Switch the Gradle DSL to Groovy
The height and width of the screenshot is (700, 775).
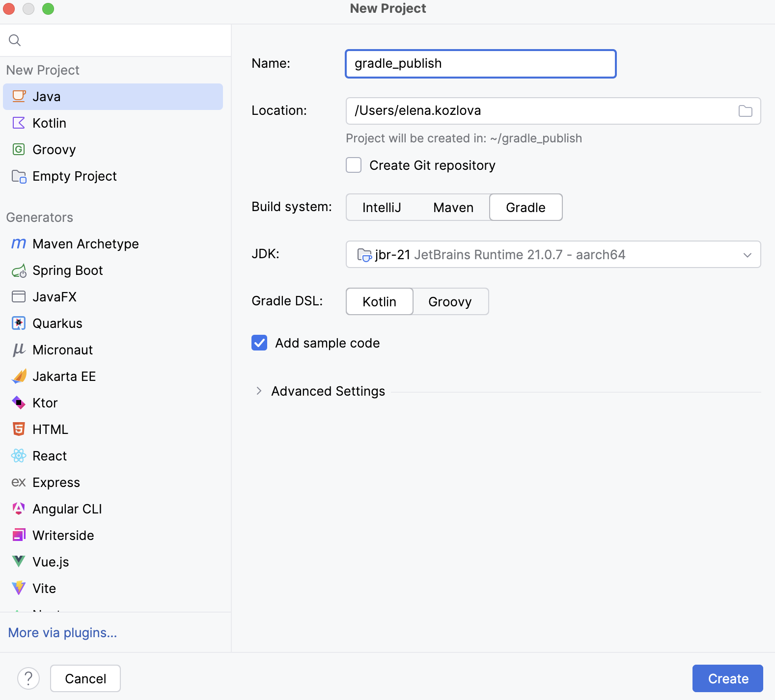[450, 301]
